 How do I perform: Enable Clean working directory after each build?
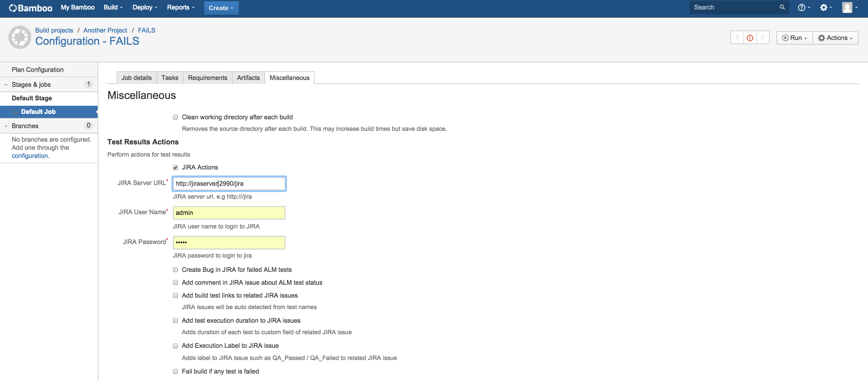175,117
